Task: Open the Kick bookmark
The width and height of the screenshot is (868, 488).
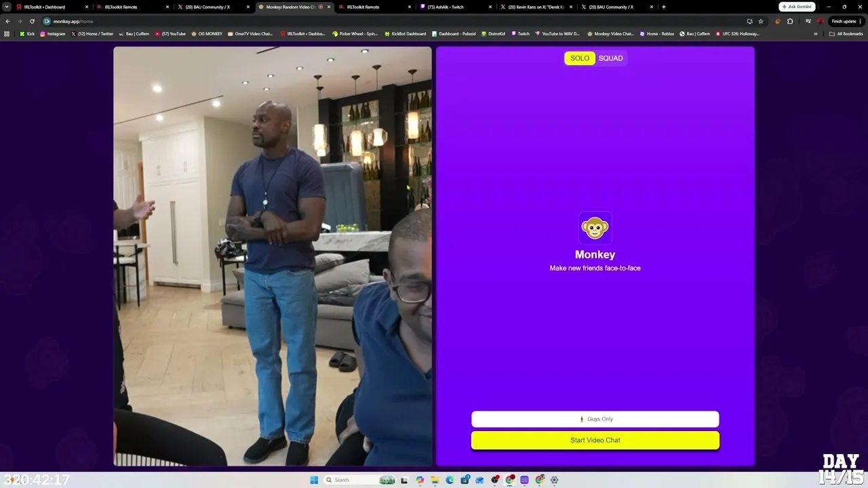Action: [x=27, y=34]
